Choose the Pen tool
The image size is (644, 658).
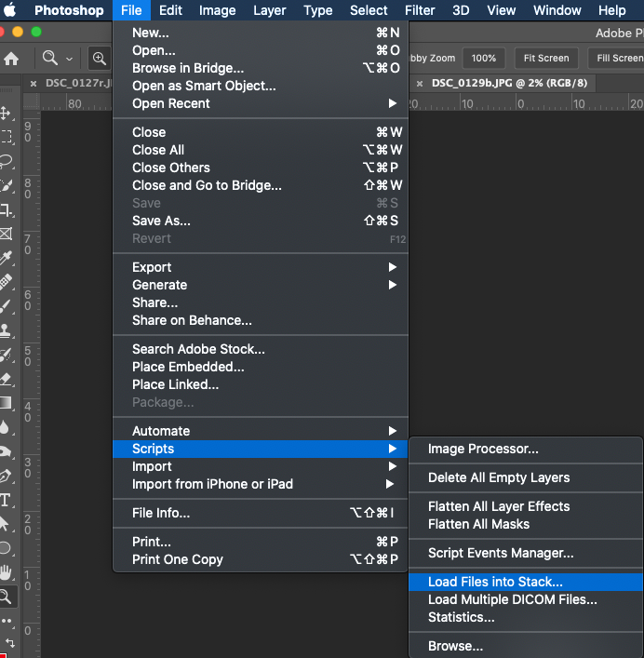(7, 476)
